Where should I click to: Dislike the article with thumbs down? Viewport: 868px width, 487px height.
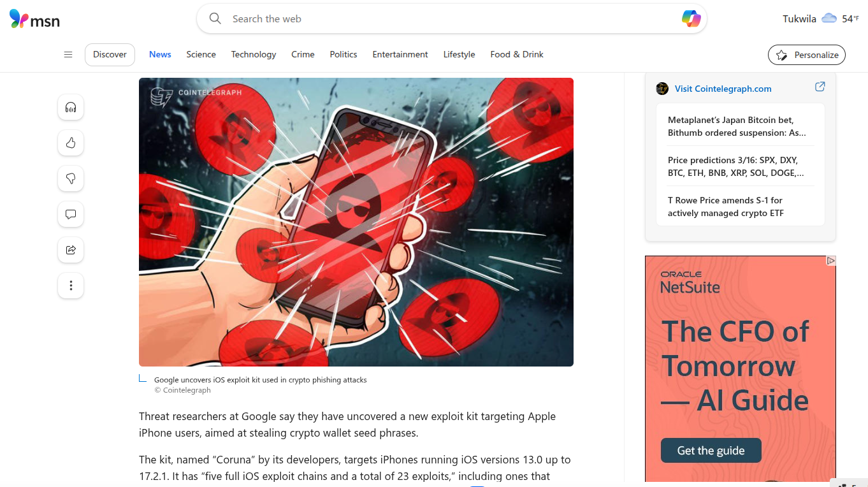click(71, 178)
